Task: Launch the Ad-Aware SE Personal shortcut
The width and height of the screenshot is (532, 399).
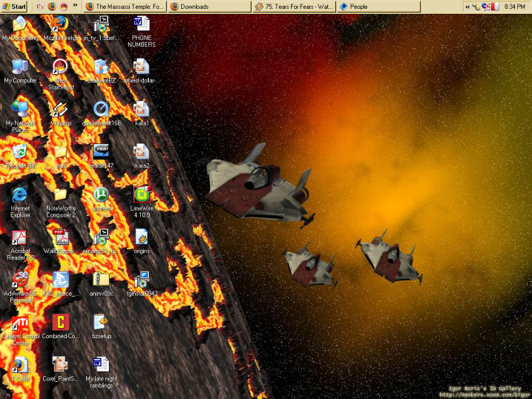Action: pyautogui.click(x=20, y=287)
